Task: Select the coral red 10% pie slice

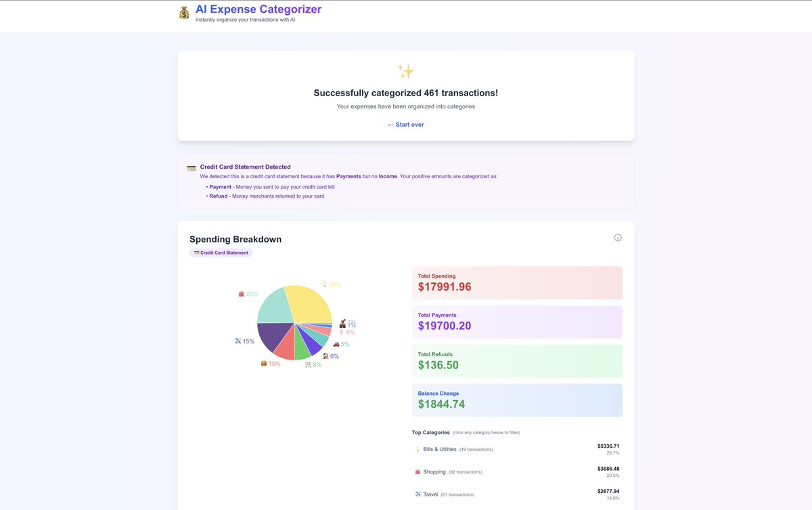Action: tap(285, 345)
